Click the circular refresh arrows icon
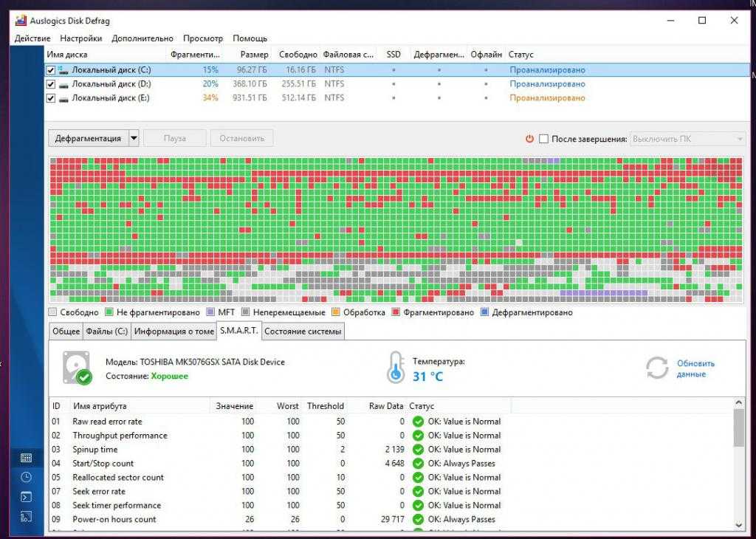Viewport: 756px width, 539px height. tap(656, 368)
